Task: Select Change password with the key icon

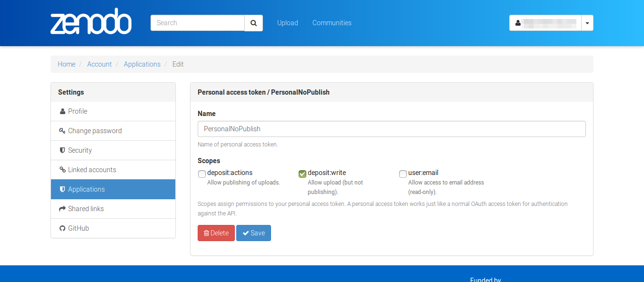Action: point(62,130)
